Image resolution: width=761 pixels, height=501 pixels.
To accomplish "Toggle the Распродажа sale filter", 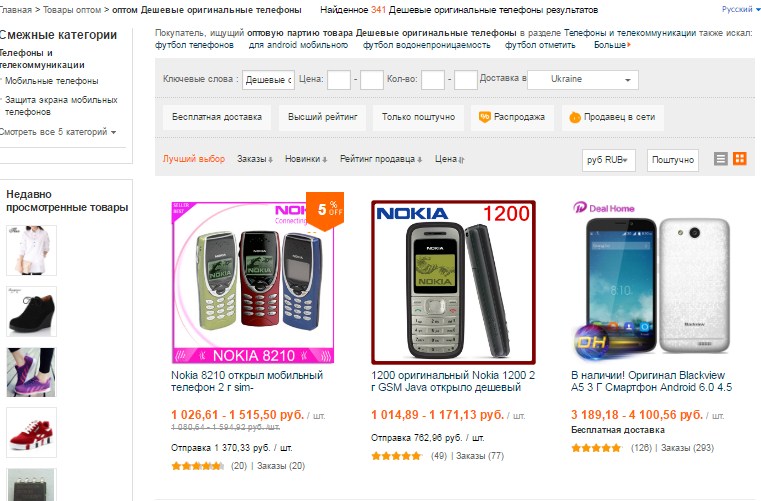I will (512, 117).
